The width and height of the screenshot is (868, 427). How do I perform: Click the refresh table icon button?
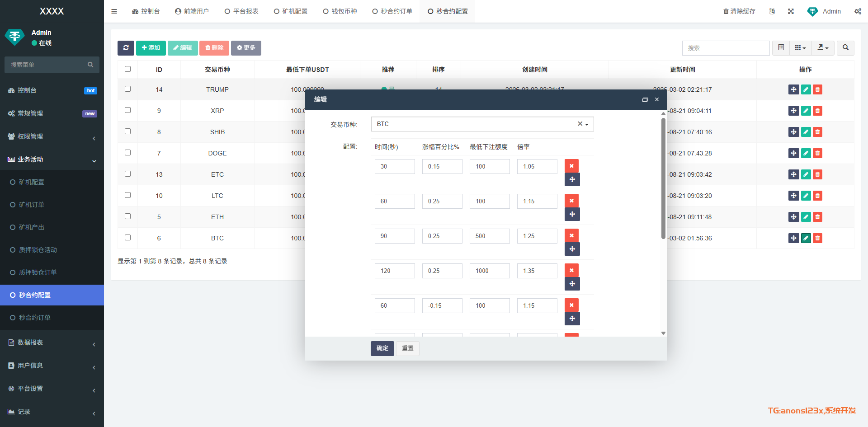(x=126, y=48)
